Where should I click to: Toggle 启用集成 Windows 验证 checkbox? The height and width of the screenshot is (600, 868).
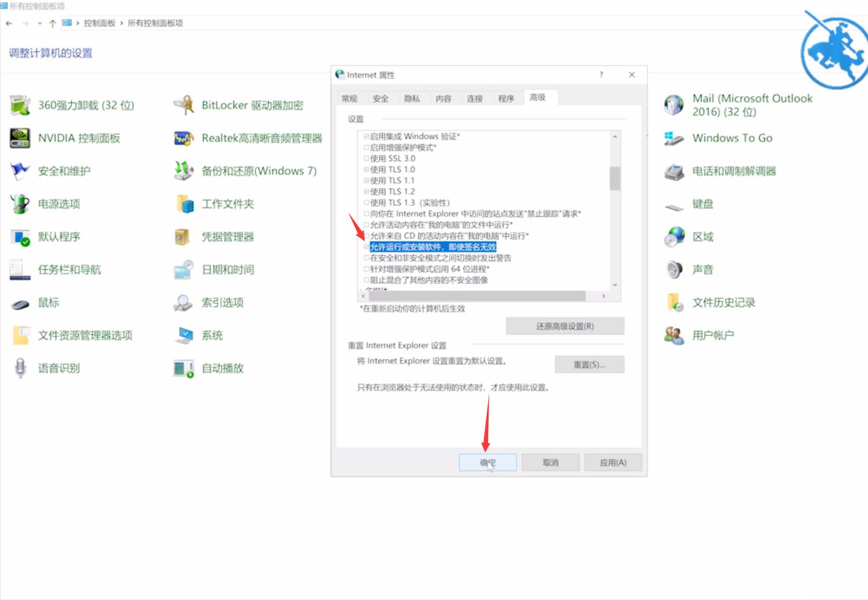pos(366,137)
